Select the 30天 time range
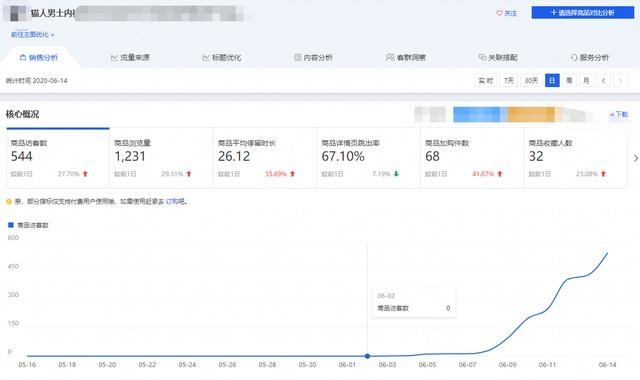The image size is (640, 380). click(x=531, y=80)
